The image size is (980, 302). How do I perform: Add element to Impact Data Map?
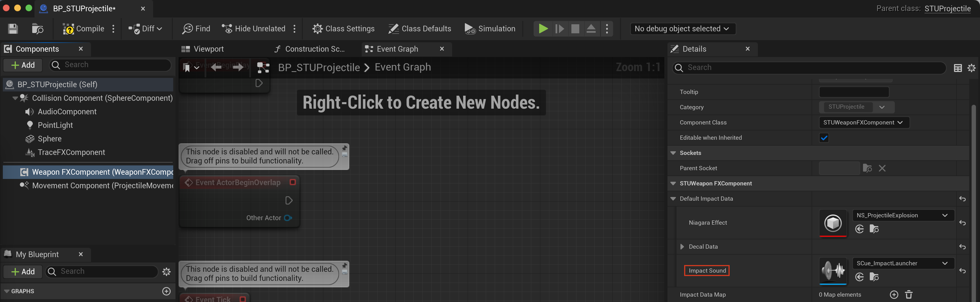click(x=894, y=295)
